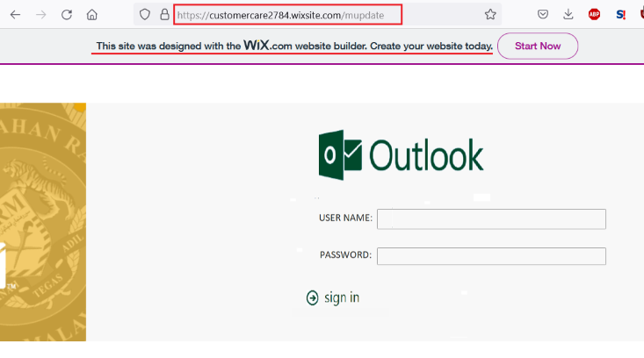The width and height of the screenshot is (644, 358).
Task: Open the browser home page
Action: click(92, 15)
